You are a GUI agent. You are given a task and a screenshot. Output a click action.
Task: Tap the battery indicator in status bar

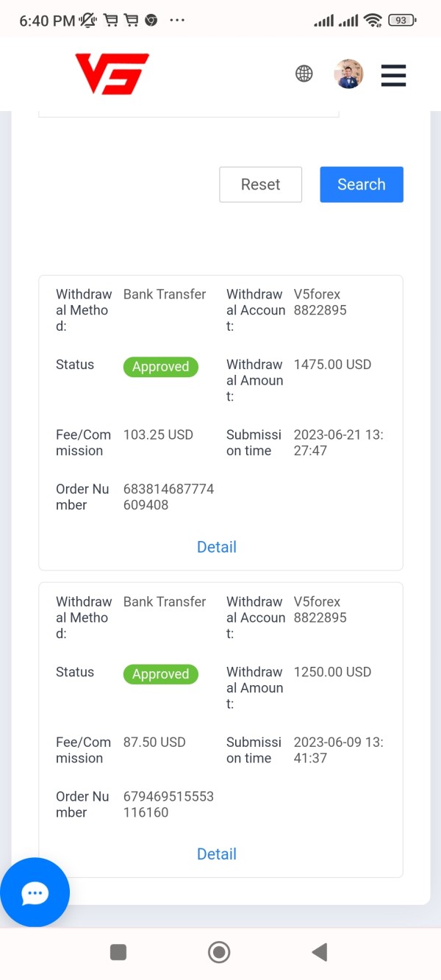pyautogui.click(x=401, y=21)
